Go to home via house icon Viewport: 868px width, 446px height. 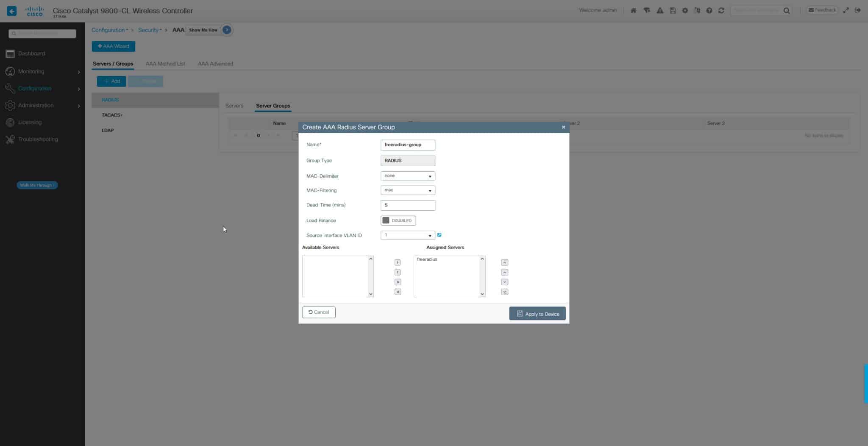(633, 11)
